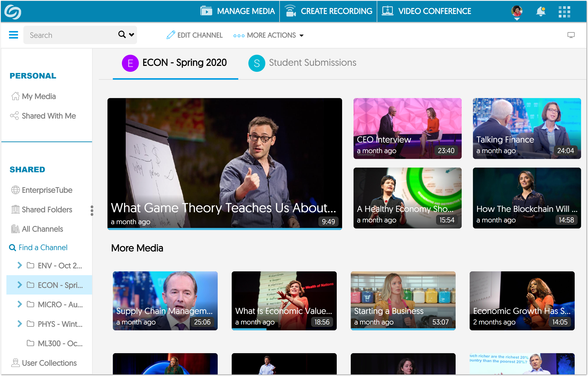Click the search magnifier icon
Viewport: 588px width, 376px height.
122,34
